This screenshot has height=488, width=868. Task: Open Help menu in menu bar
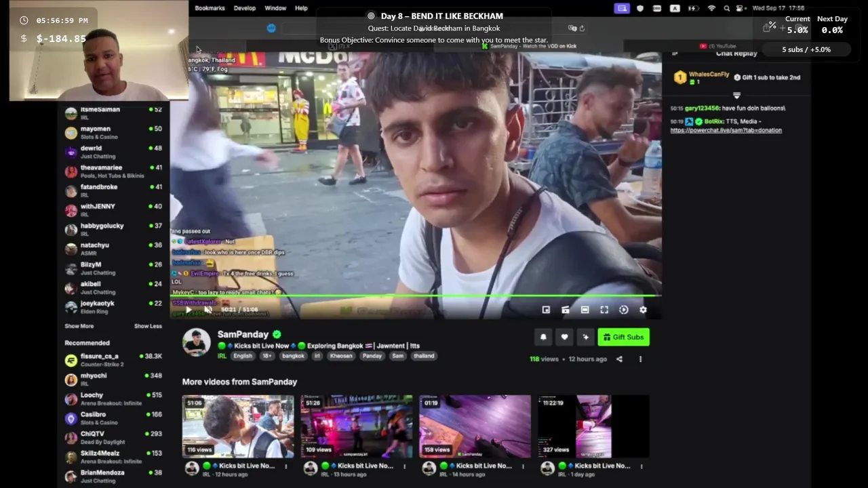click(301, 8)
